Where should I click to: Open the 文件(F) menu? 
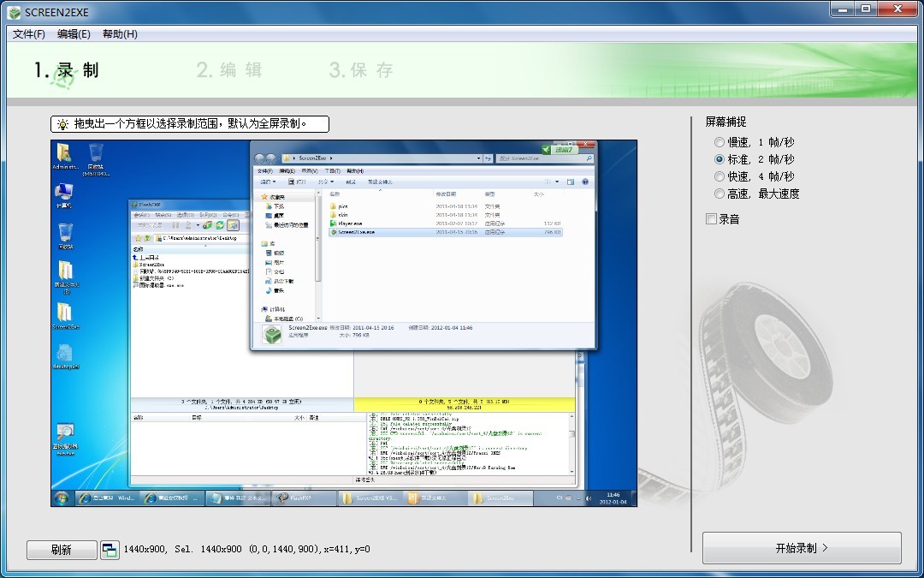(x=29, y=34)
